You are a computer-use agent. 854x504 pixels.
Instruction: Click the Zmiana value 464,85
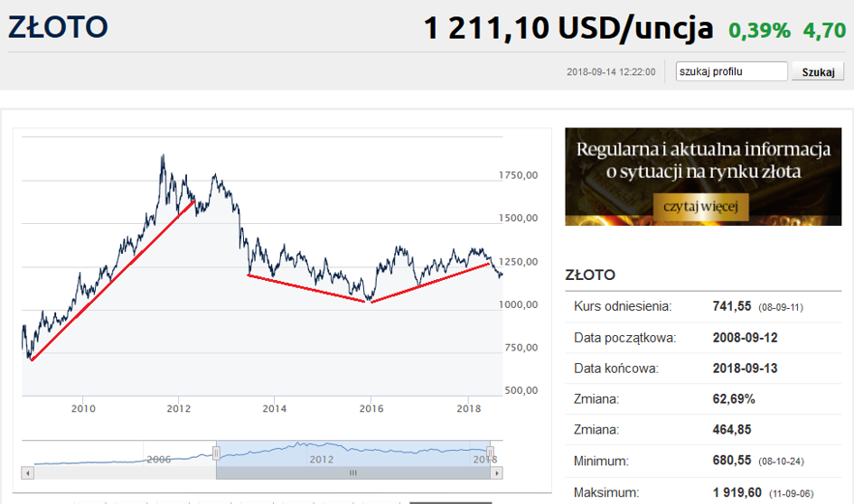pos(731,429)
